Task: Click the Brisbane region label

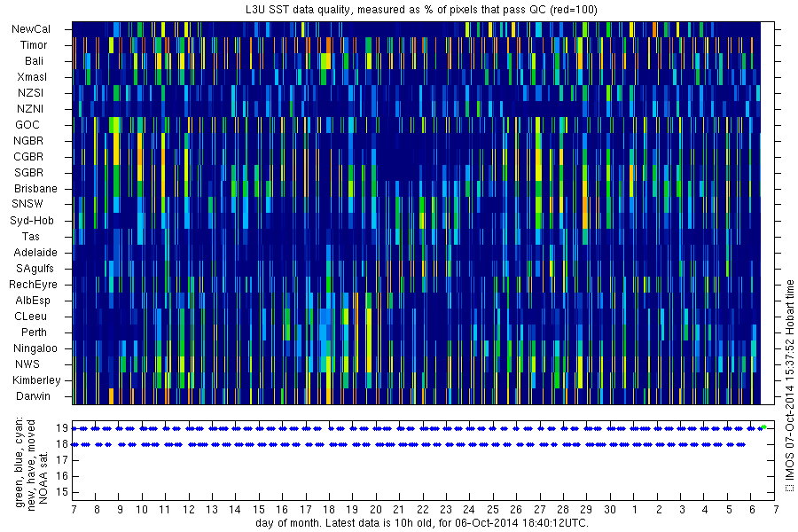Action: pos(35,188)
